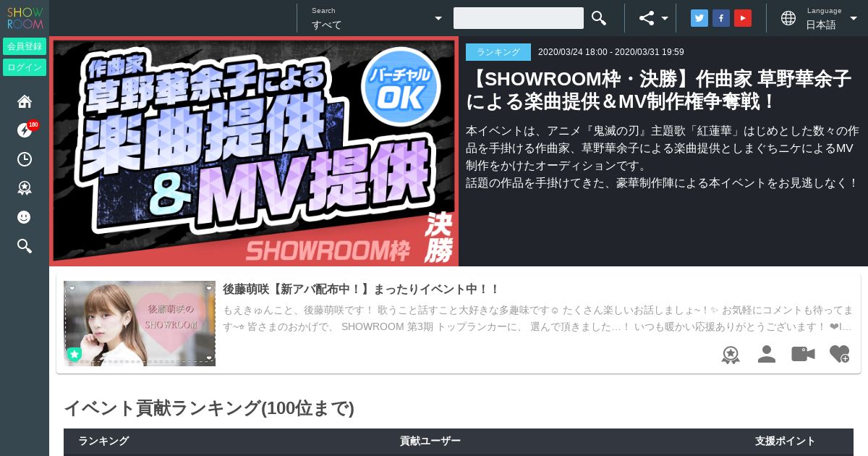Click the event description starting 本イベントは
The image size is (868, 456).
click(x=663, y=157)
